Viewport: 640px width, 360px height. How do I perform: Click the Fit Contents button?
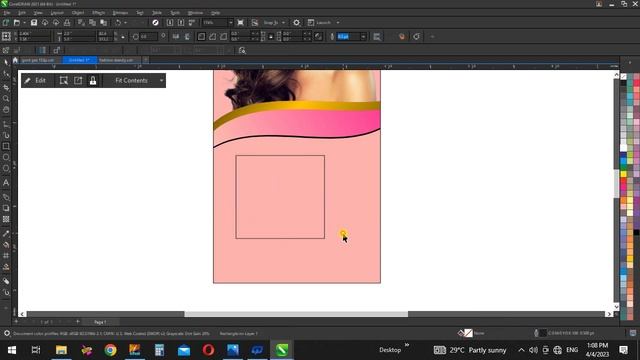click(131, 80)
